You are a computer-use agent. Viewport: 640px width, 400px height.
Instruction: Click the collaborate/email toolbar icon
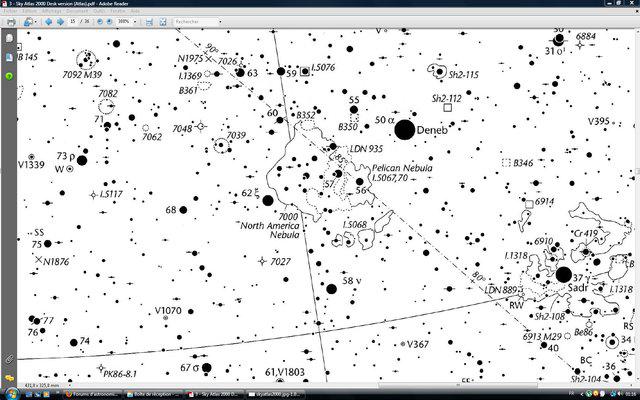tap(28, 22)
